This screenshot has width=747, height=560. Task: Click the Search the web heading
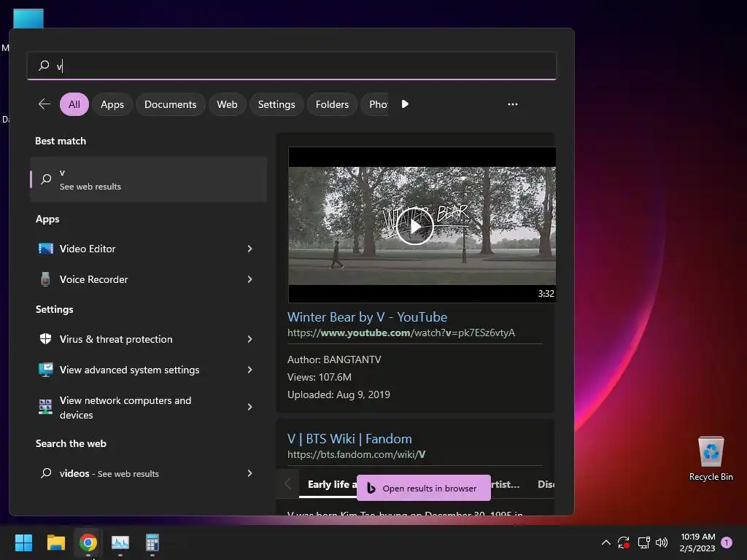(71, 443)
